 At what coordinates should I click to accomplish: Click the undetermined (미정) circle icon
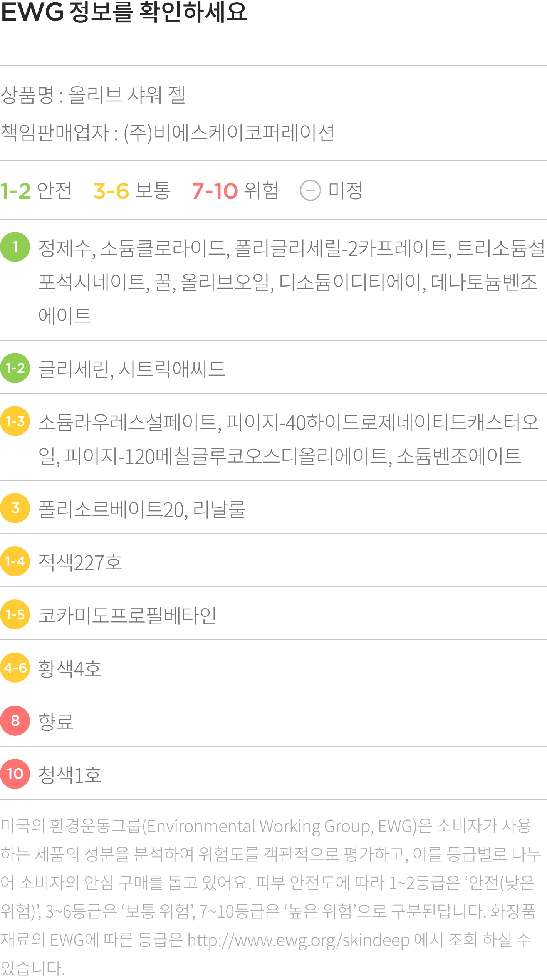310,190
